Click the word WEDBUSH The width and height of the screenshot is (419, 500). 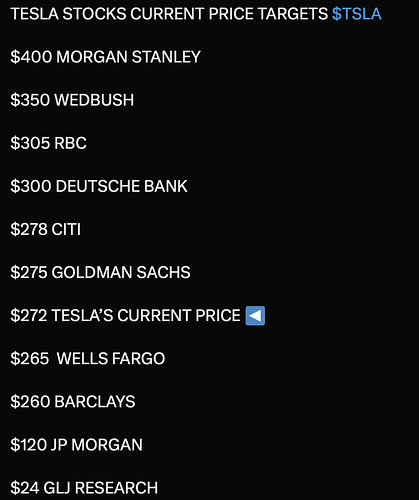94,100
